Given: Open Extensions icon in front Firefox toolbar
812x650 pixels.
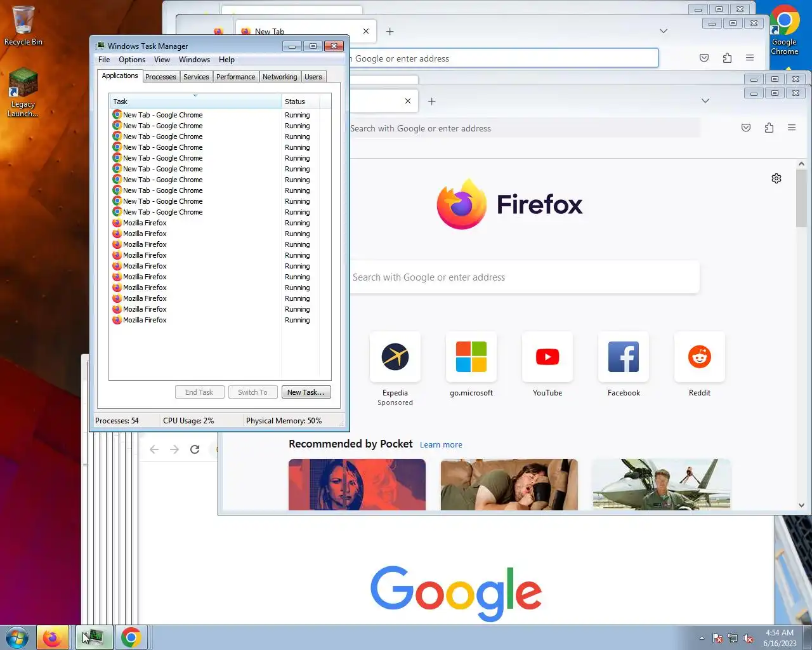Looking at the screenshot, I should tap(769, 128).
